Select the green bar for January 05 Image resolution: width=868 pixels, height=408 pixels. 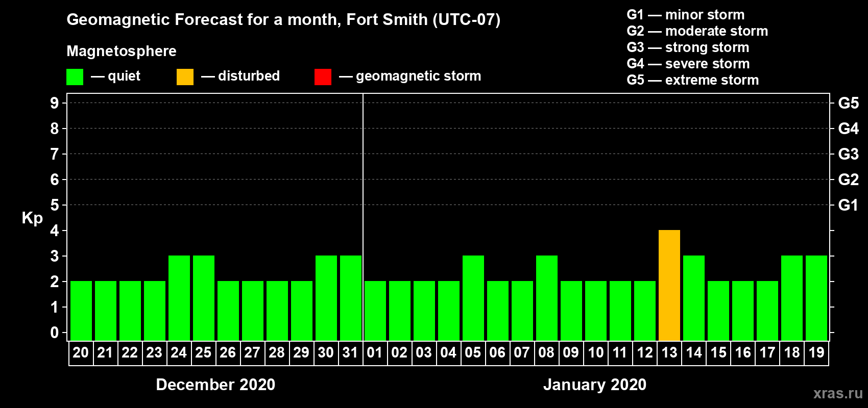tap(473, 298)
